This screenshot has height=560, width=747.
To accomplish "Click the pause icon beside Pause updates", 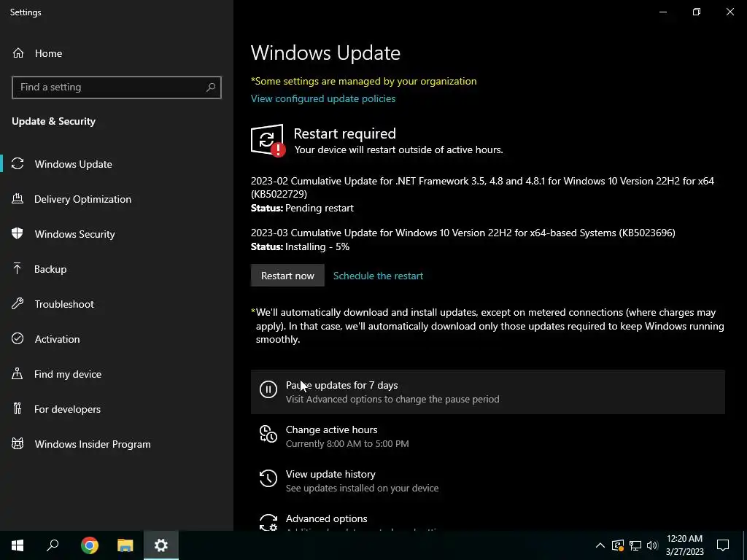I will 268,389.
